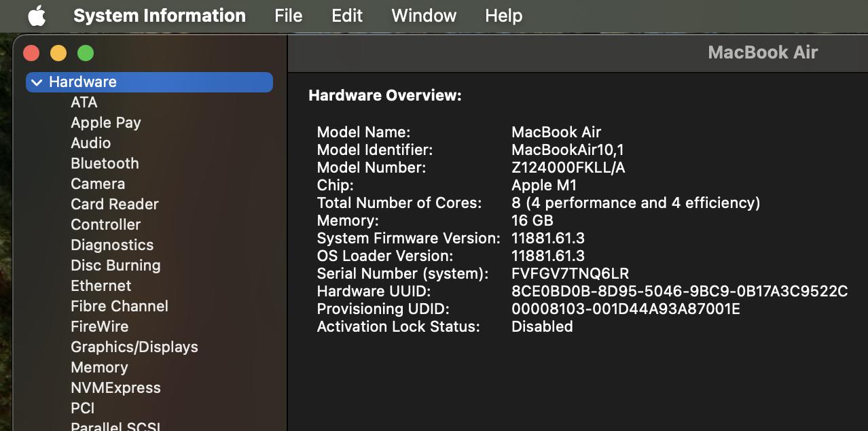The width and height of the screenshot is (868, 431).
Task: Click the OS Loader Version label
Action: (385, 256)
